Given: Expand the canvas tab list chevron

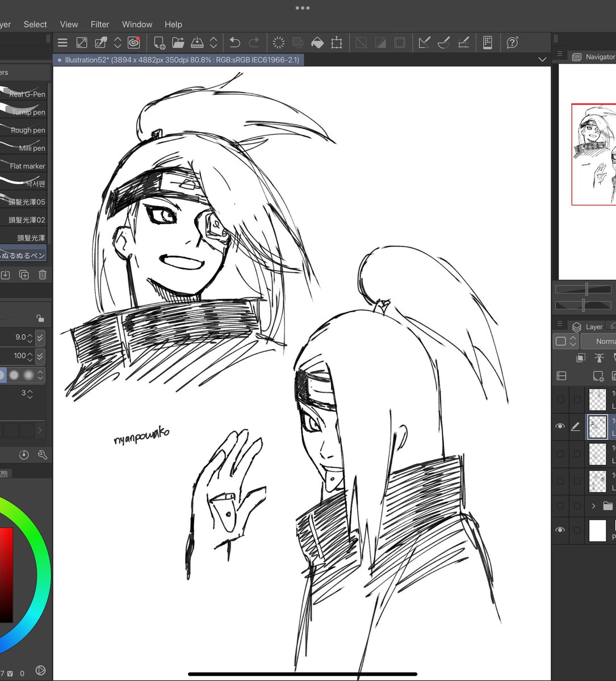Looking at the screenshot, I should (542, 60).
